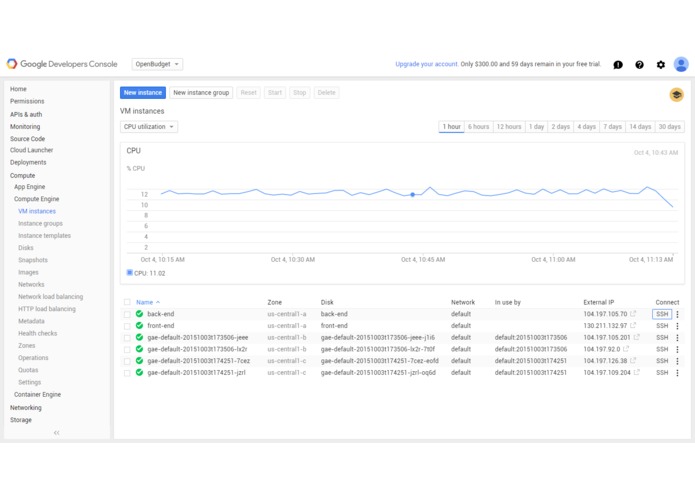Open external IP link icon for 104.197.92.0
This screenshot has height=494, width=695.
click(x=626, y=349)
